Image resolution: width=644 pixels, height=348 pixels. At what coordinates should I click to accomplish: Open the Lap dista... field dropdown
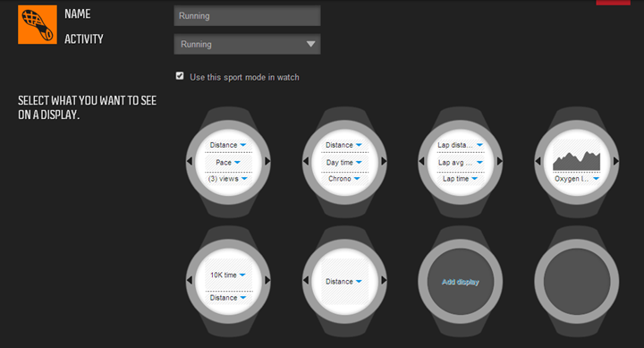tap(460, 145)
